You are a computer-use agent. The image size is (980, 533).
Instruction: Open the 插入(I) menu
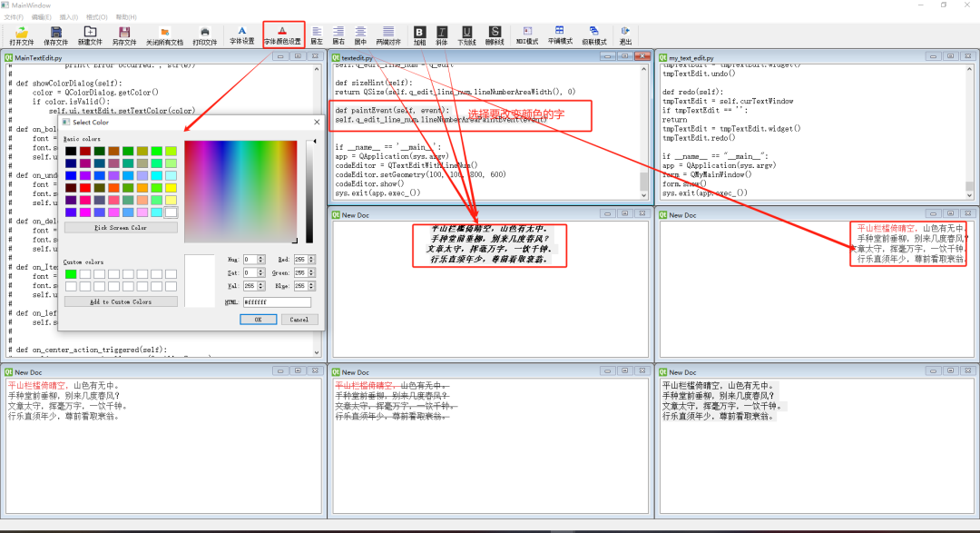tap(69, 17)
